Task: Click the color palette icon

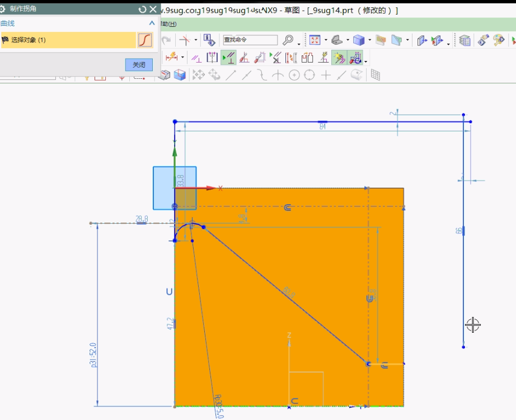Action: (499, 40)
